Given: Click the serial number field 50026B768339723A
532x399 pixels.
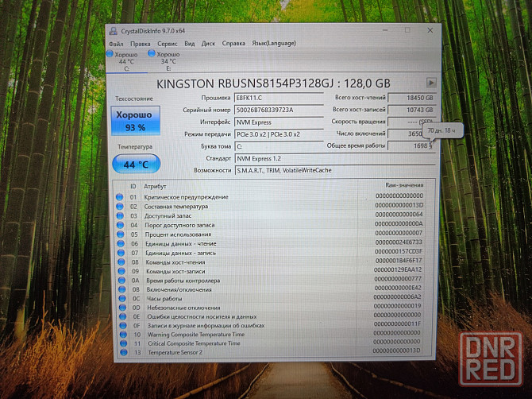Looking at the screenshot, I should click(279, 110).
